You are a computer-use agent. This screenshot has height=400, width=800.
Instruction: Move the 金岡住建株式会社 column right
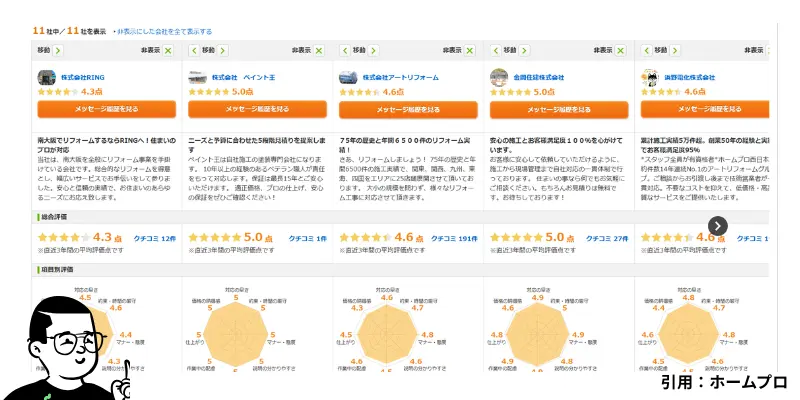[x=524, y=51]
